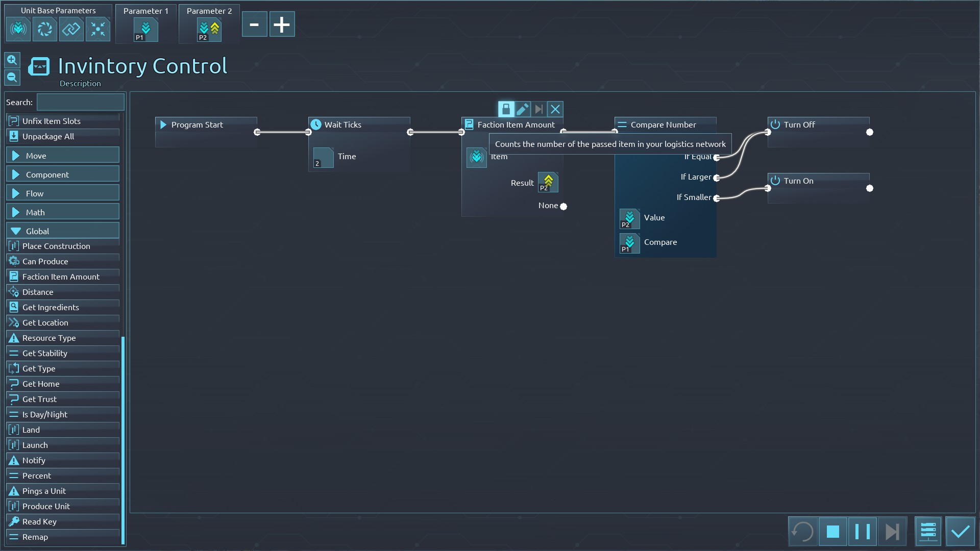This screenshot has width=980, height=551.
Task: Click the Turn On power icon
Action: (775, 181)
